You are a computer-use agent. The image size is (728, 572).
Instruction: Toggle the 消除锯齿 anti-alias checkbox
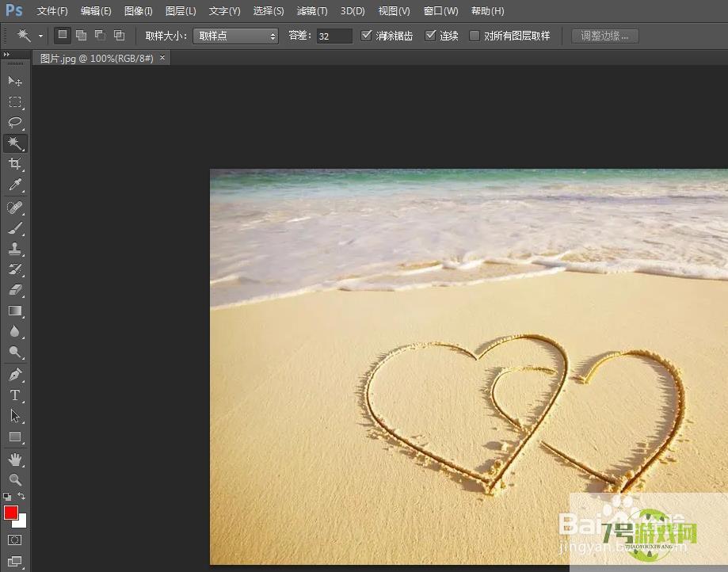pos(366,36)
